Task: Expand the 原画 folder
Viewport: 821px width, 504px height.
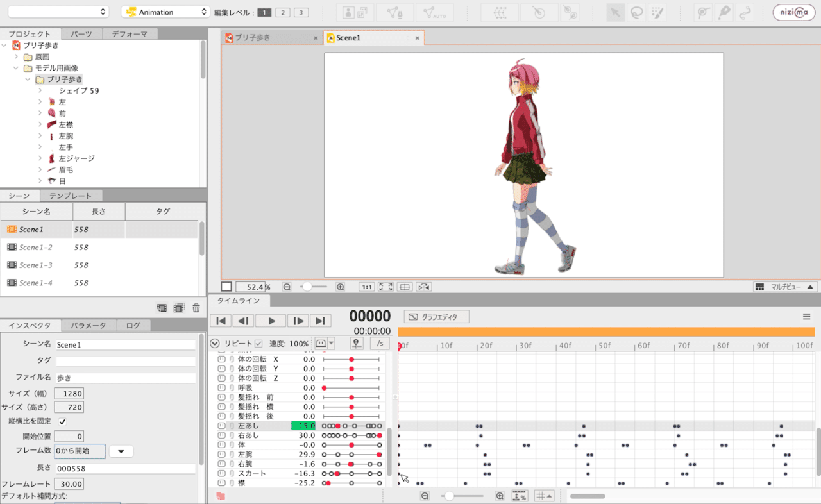Action: coord(17,56)
